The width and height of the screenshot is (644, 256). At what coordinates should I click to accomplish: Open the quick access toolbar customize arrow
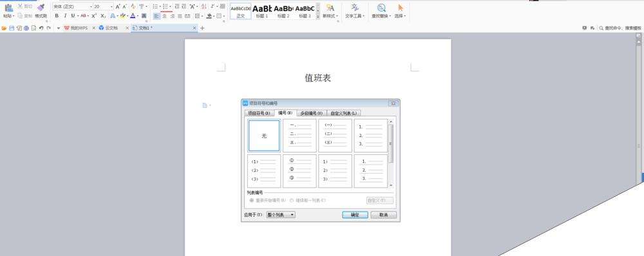coord(58,28)
